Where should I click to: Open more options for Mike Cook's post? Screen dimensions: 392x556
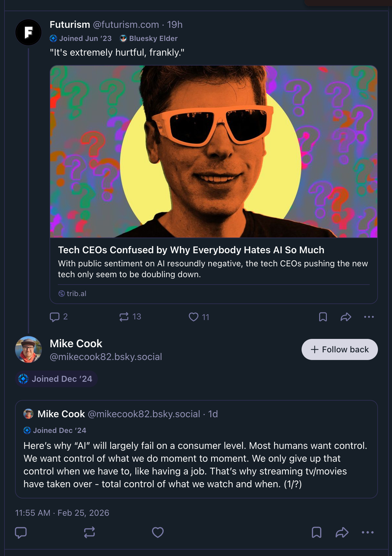[x=367, y=532]
